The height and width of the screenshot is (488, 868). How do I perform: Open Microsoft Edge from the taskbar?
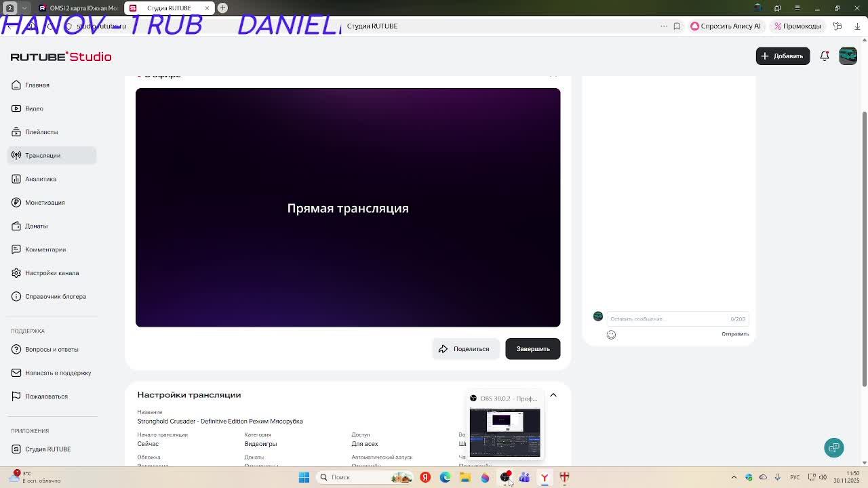pos(446,477)
